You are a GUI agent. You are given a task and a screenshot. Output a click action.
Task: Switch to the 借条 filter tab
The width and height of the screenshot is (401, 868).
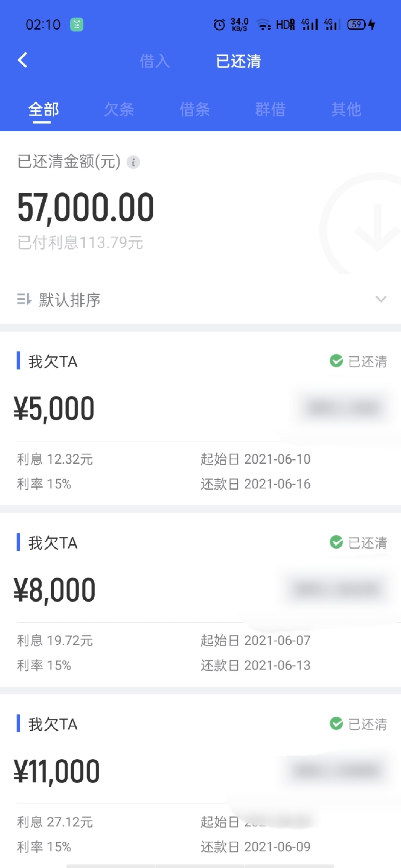coord(195,109)
